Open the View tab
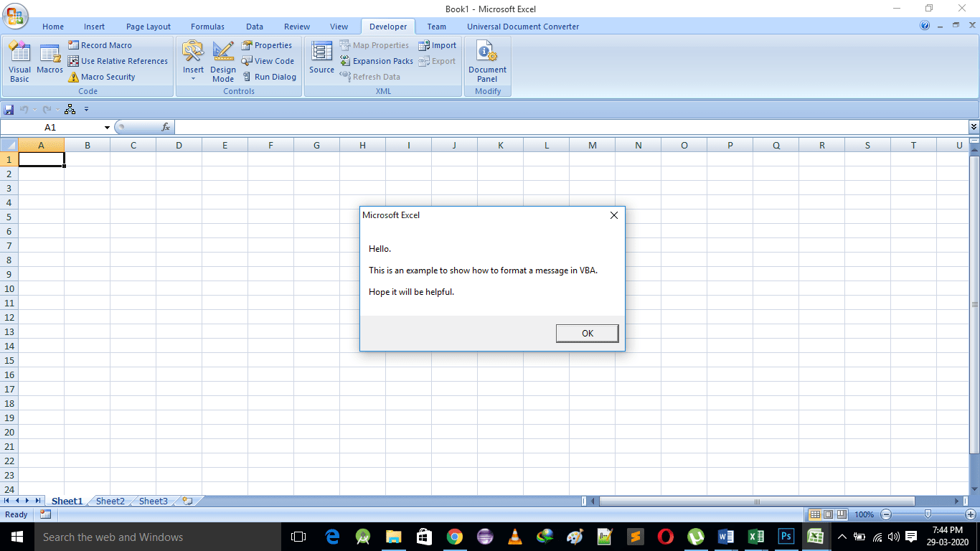Screen dimensions: 980x551 [x=339, y=27]
